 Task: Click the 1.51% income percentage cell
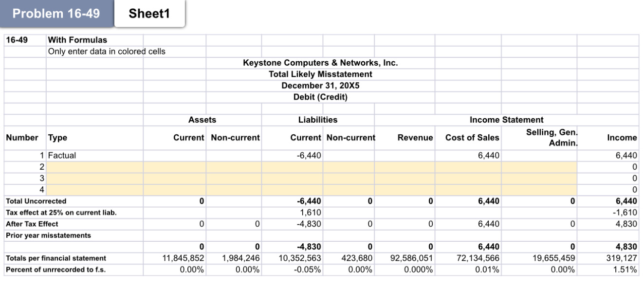coord(608,270)
